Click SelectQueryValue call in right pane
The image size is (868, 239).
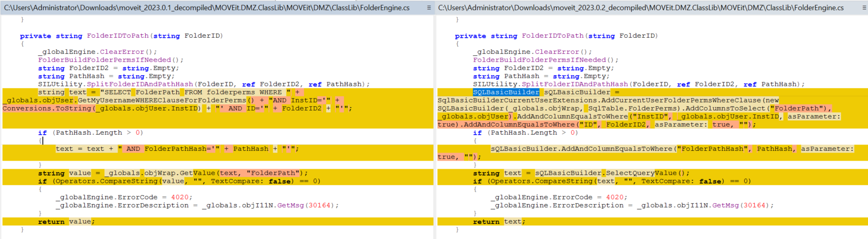(642, 173)
